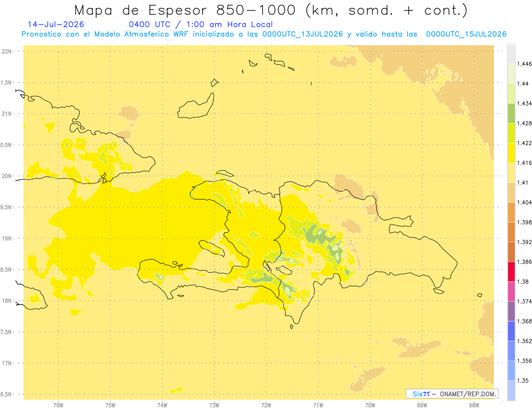Click the '19N' latitude label

tap(7, 239)
